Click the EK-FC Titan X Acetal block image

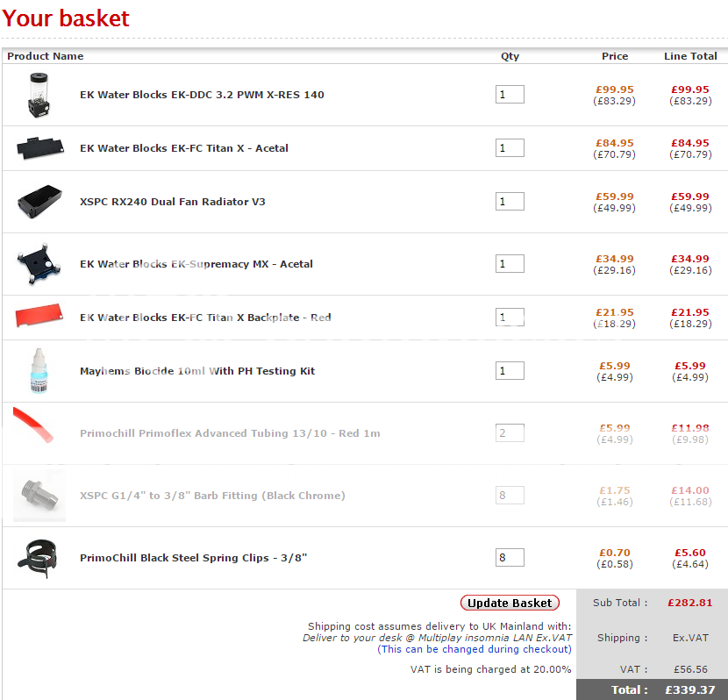pos(40,148)
